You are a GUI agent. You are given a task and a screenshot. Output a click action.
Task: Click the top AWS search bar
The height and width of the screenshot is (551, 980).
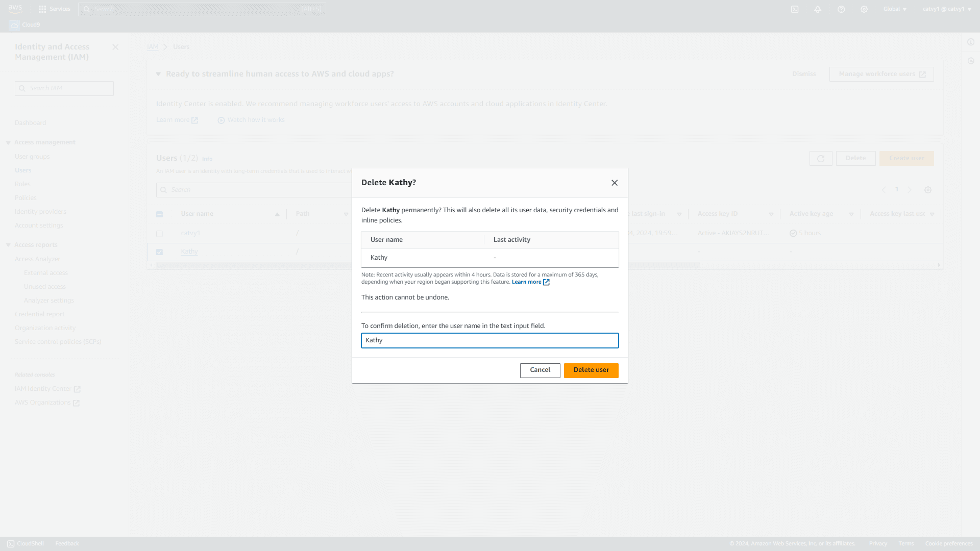202,9
